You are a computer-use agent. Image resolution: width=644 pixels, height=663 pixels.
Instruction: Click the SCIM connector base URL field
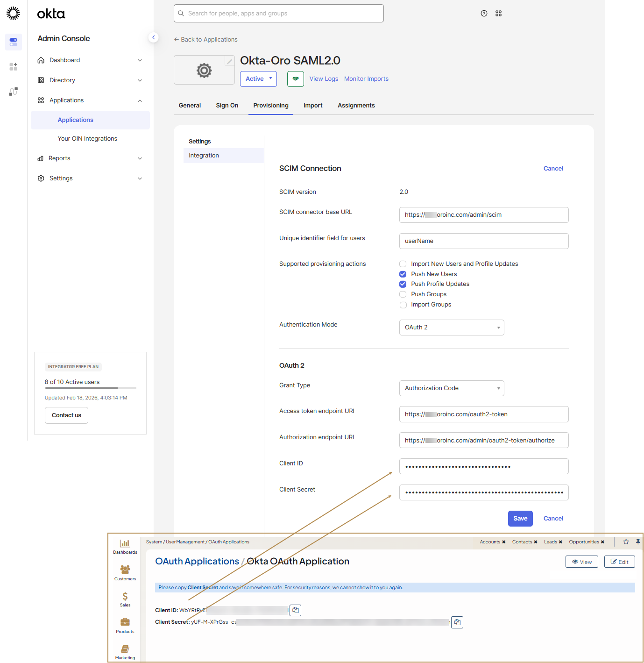pos(483,215)
